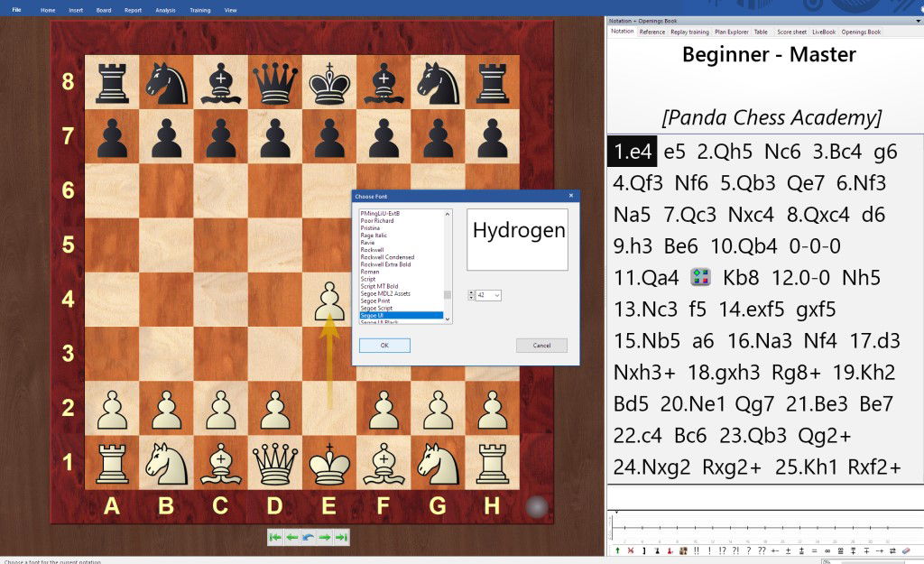Click the eraser icon in annotation toolbar
This screenshot has width=924, height=564.
(907, 550)
